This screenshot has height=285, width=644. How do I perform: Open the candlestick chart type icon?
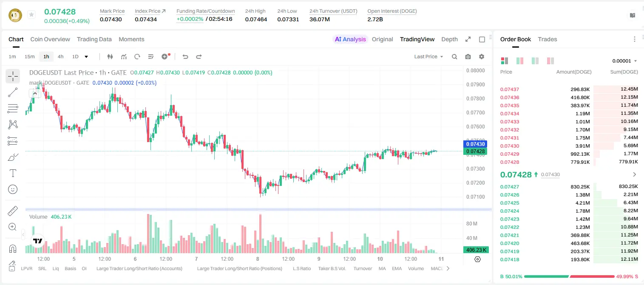tap(110, 57)
